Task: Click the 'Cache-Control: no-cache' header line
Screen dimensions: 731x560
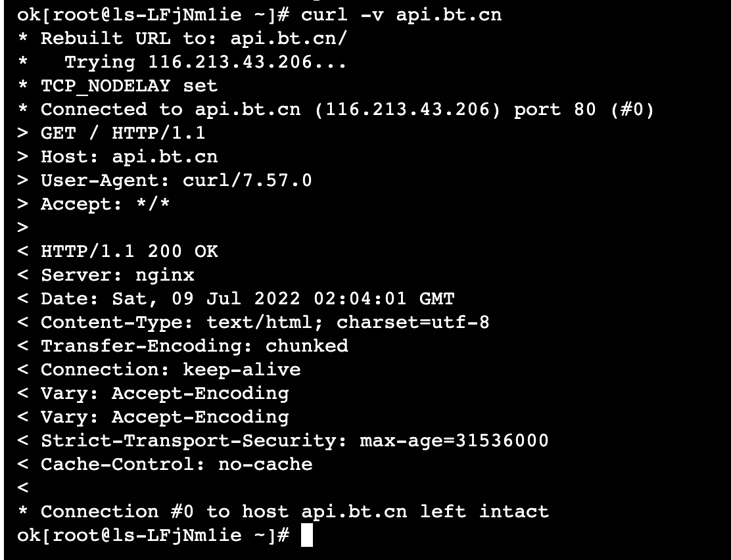Action: pyautogui.click(x=176, y=464)
